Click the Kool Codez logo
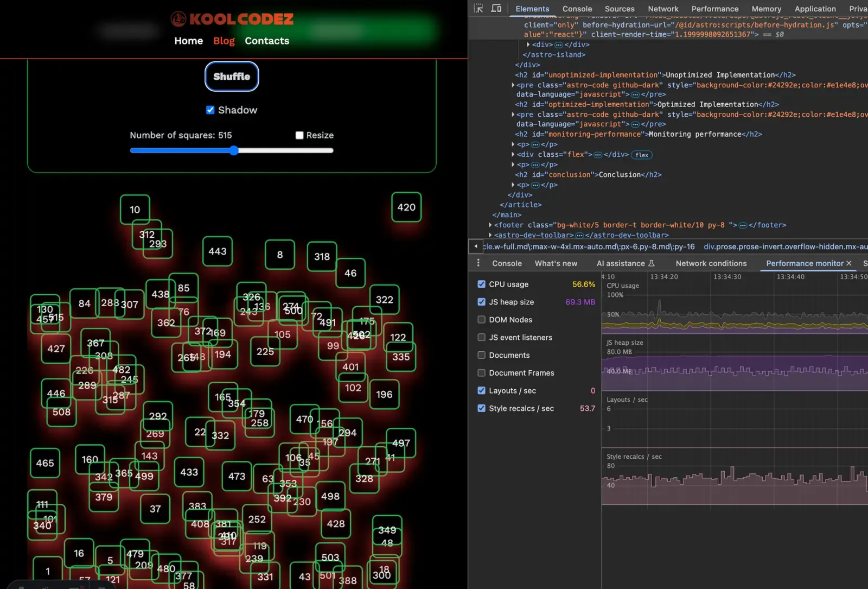The width and height of the screenshot is (868, 589). pyautogui.click(x=232, y=18)
